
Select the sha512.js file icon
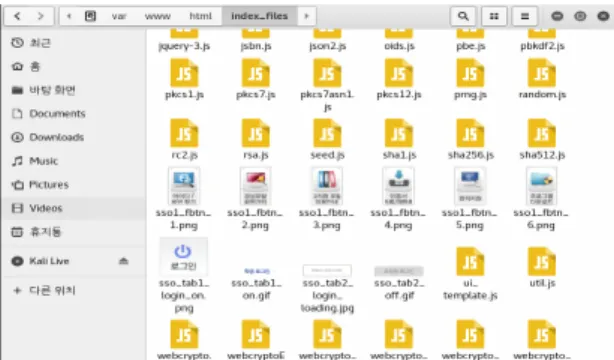click(x=542, y=133)
